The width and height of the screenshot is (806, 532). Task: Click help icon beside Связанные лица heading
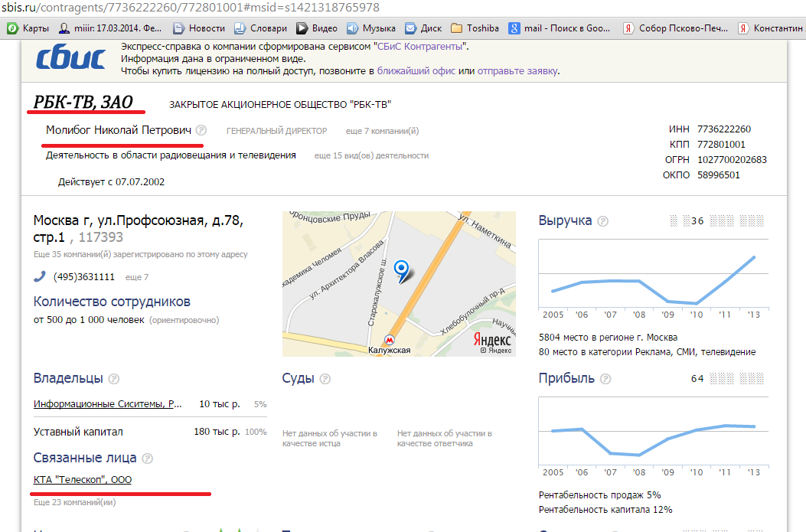(147, 459)
